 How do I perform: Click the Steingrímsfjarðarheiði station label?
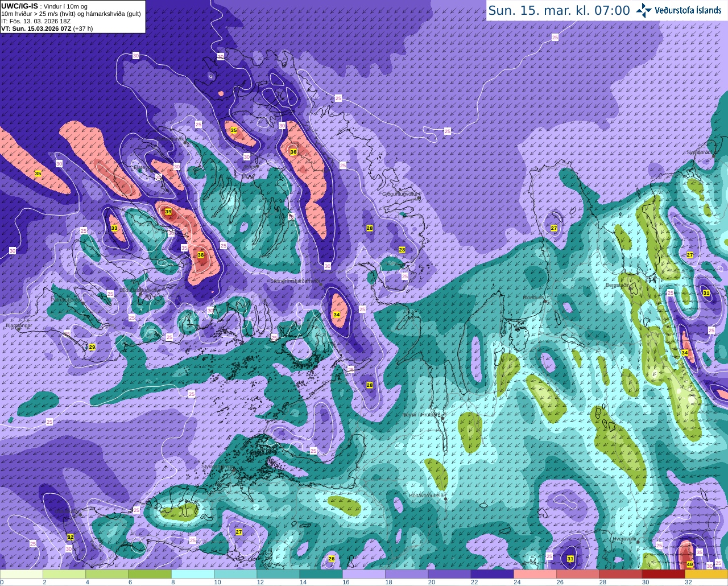pos(295,281)
